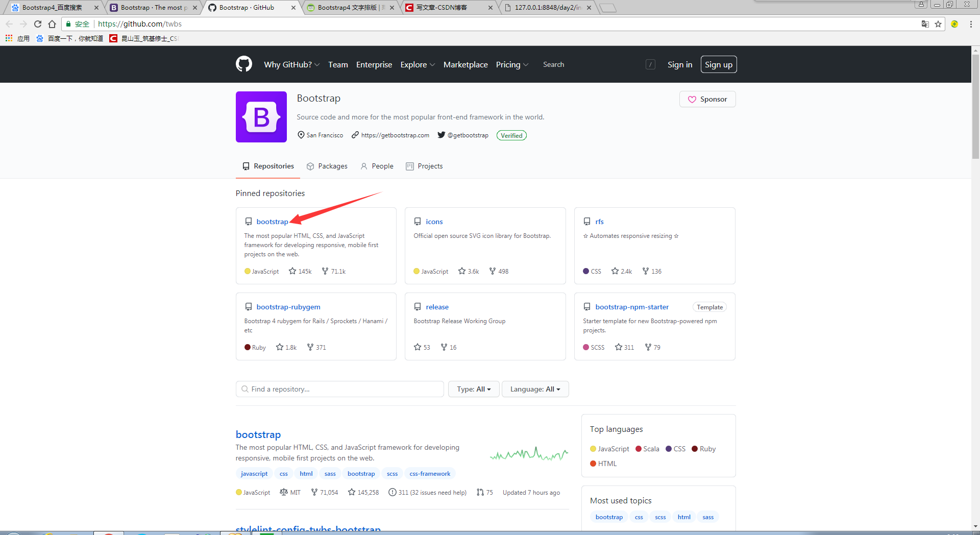Click the fork icon showing 71.1k
The height and width of the screenshot is (535, 980).
[325, 271]
